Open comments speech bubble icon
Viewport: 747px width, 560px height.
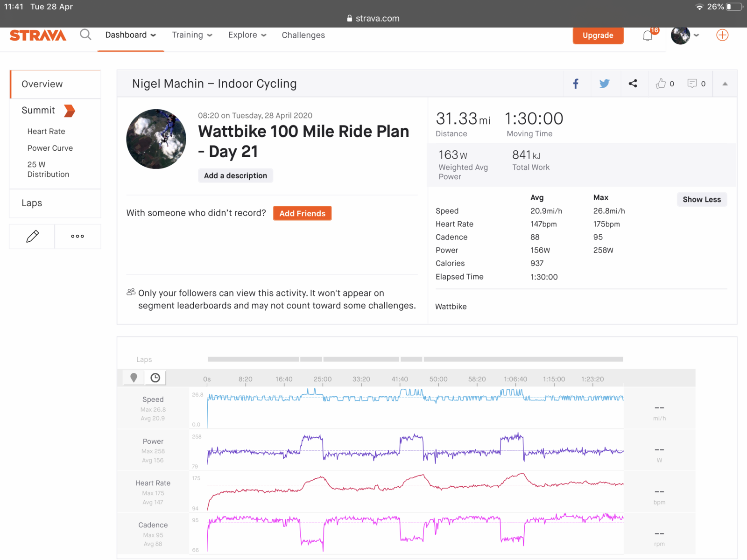coord(692,83)
